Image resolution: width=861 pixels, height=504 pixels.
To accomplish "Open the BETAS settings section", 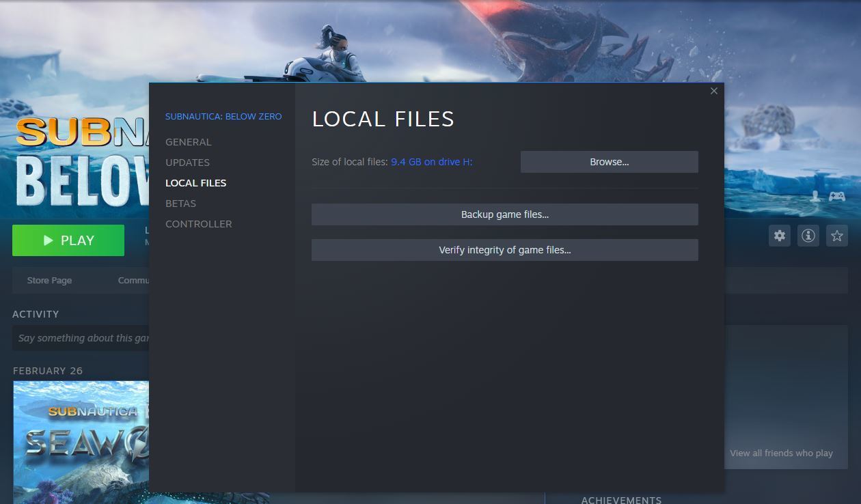I will coord(181,203).
